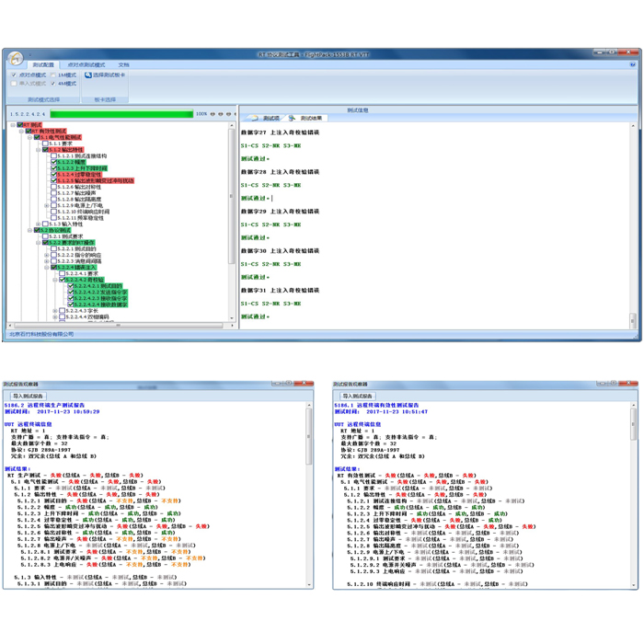Image resolution: width=644 pixels, height=644 pixels.
Task: Toggle the 点对点模式 checkbox
Action: click(x=14, y=75)
